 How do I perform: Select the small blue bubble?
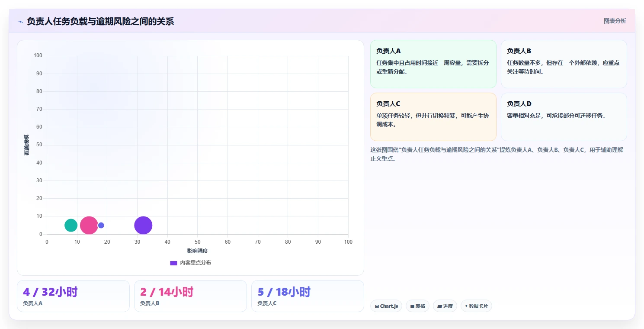[x=101, y=225]
